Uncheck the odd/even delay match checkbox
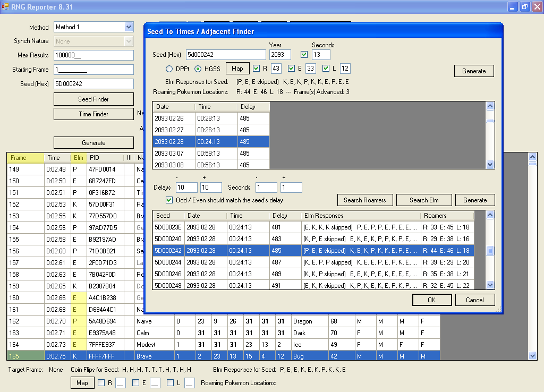 point(169,200)
